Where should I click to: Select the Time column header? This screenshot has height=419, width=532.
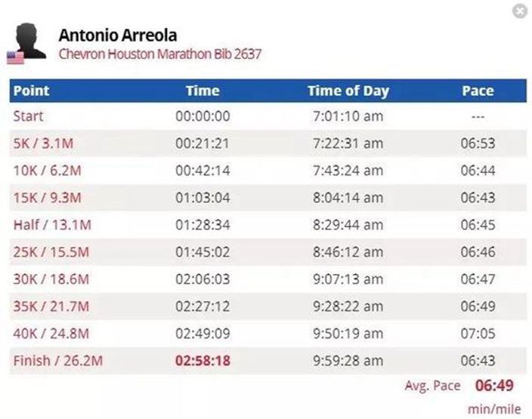[203, 91]
